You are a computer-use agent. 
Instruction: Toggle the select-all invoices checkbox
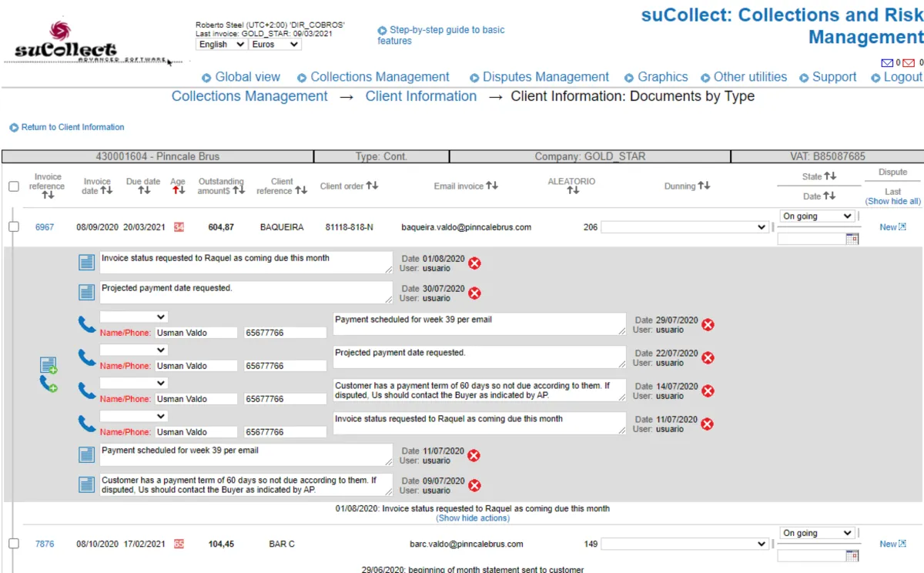[14, 186]
